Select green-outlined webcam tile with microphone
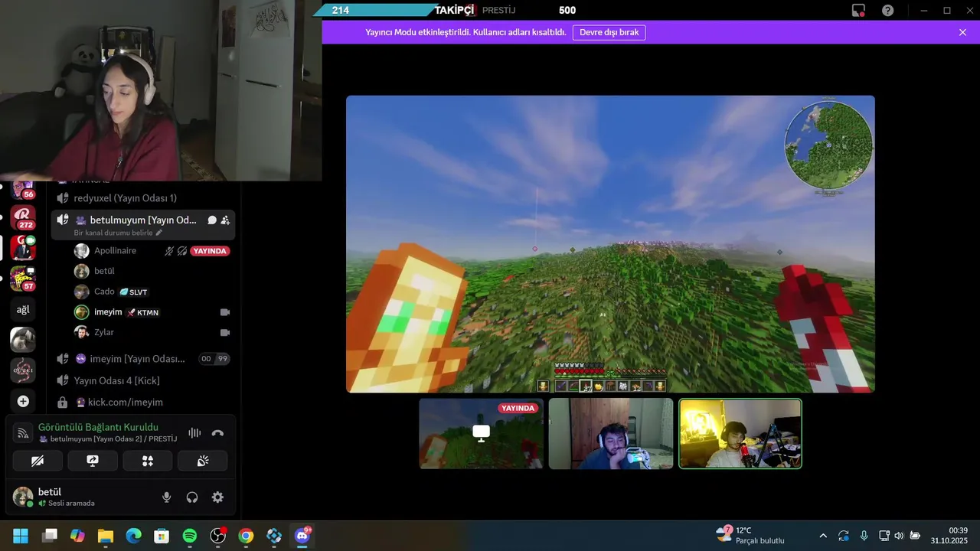 [740, 434]
